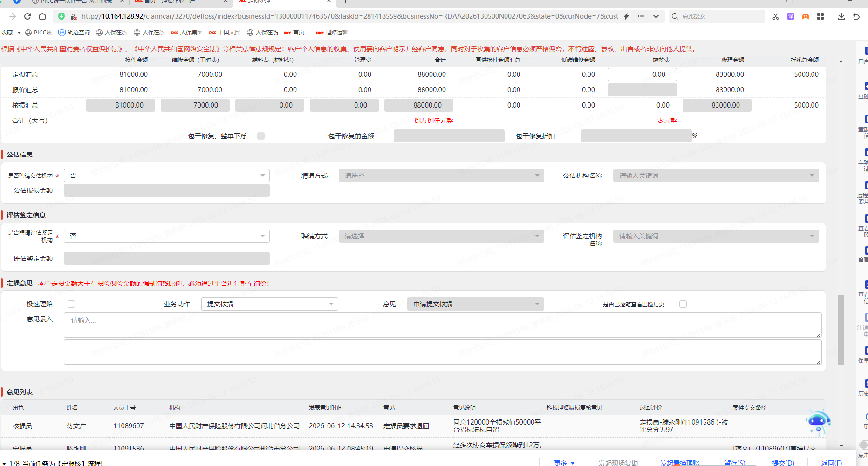Open the 意见 申请提交核损 dropdown
The width and height of the screenshot is (868, 466).
tap(476, 304)
